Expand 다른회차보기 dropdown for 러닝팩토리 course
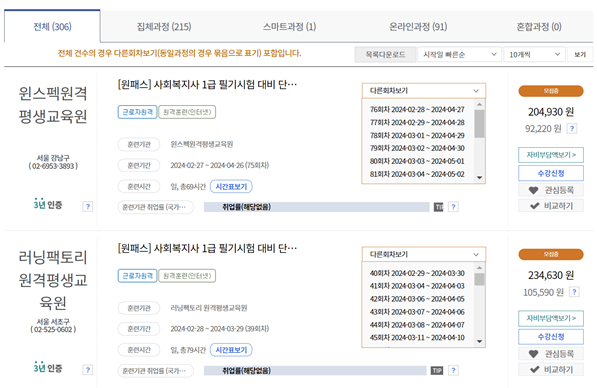Viewport: 597px width, 388px height. click(x=424, y=254)
